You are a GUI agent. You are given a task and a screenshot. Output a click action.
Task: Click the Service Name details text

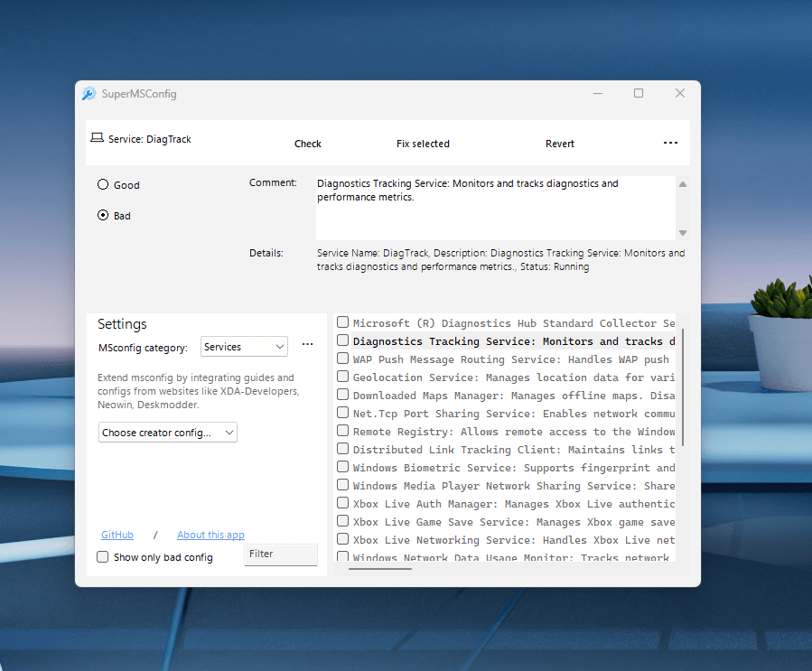tap(500, 260)
